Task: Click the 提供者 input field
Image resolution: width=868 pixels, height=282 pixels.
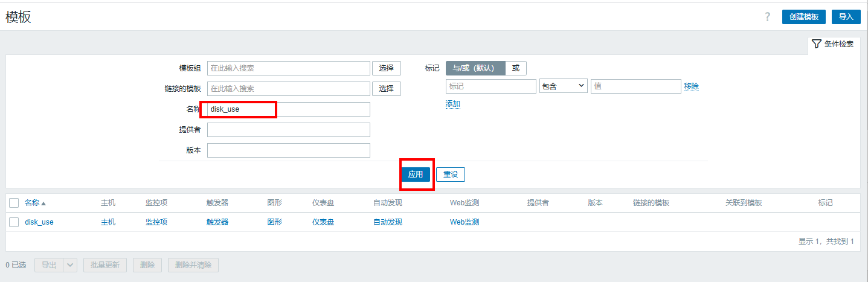Action: click(289, 130)
